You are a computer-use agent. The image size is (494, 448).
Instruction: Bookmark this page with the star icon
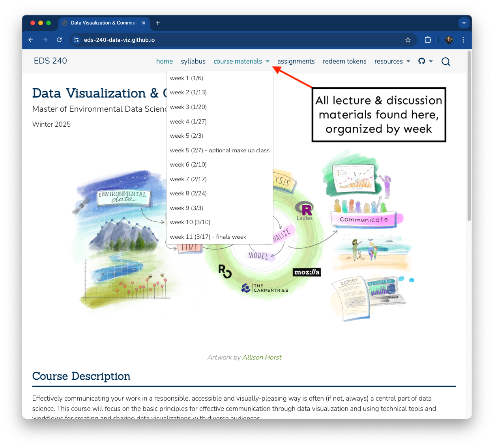pyautogui.click(x=408, y=40)
